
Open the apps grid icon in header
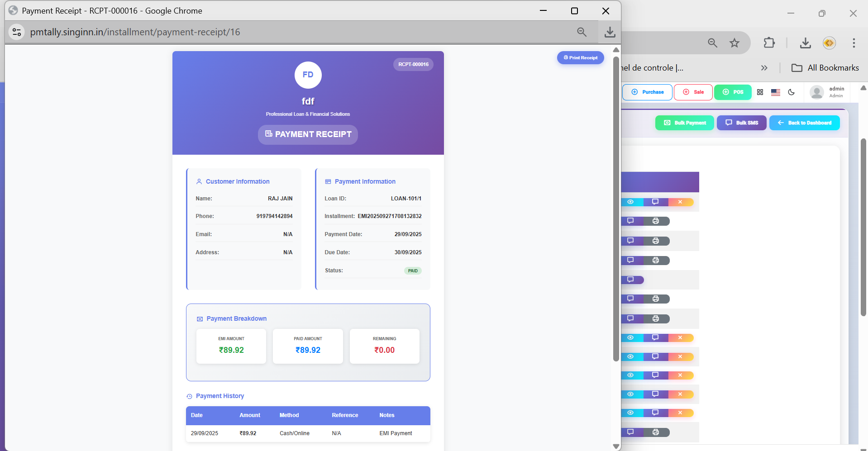point(760,92)
